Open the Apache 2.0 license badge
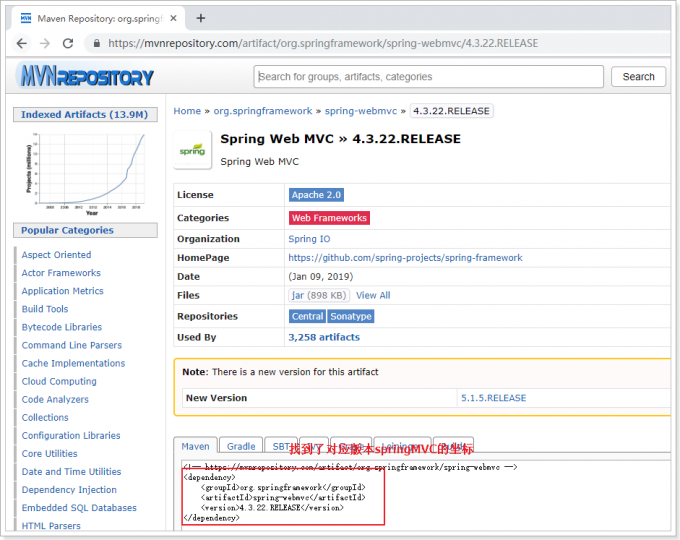Screen dimensions: 680x540 pyautogui.click(x=316, y=195)
